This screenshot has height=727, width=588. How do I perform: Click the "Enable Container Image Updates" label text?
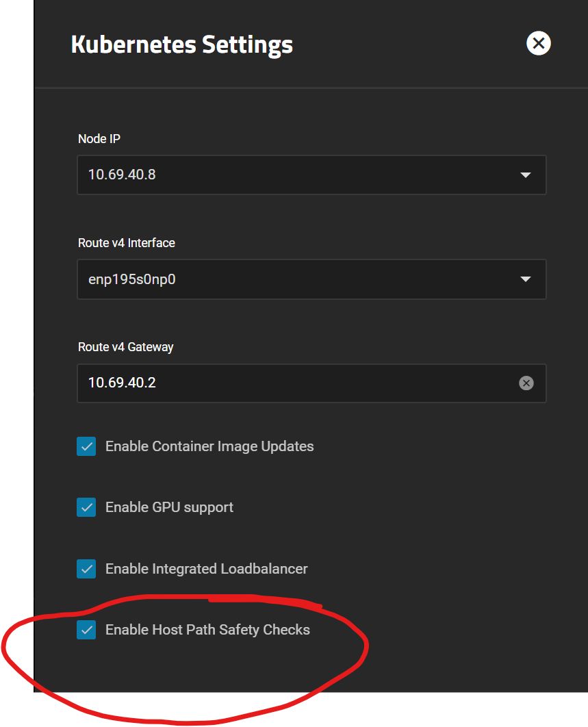click(209, 446)
